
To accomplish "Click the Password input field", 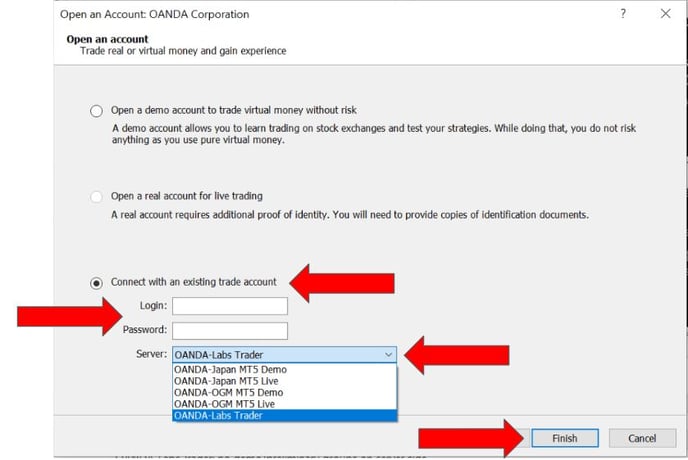I will (x=230, y=331).
